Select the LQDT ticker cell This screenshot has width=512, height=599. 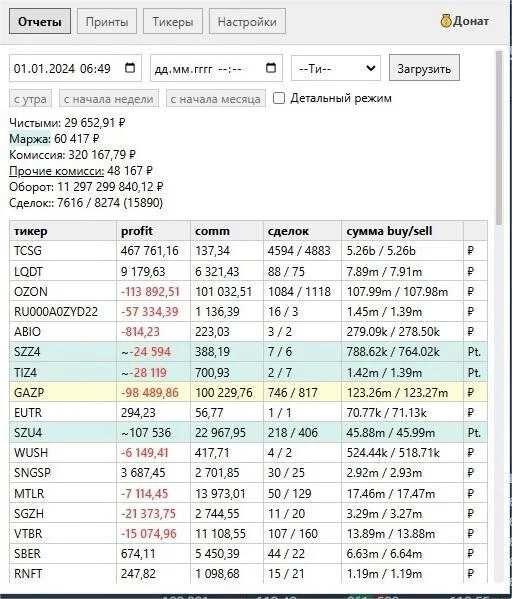(x=63, y=272)
